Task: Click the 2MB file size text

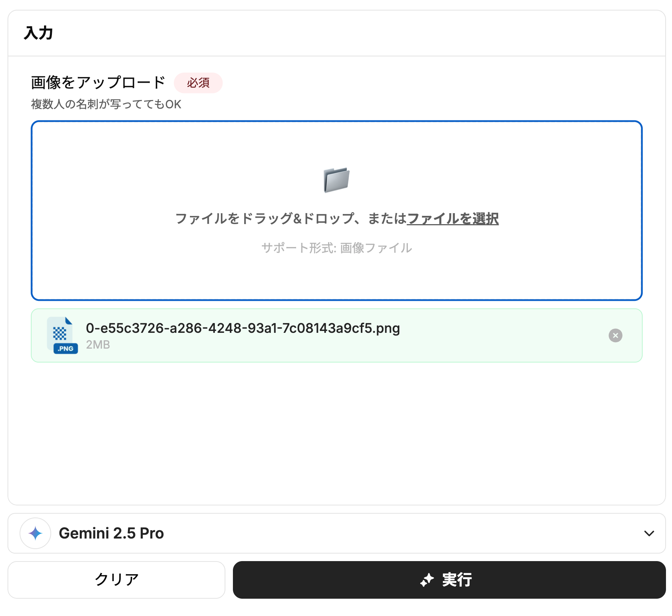Action: [98, 344]
